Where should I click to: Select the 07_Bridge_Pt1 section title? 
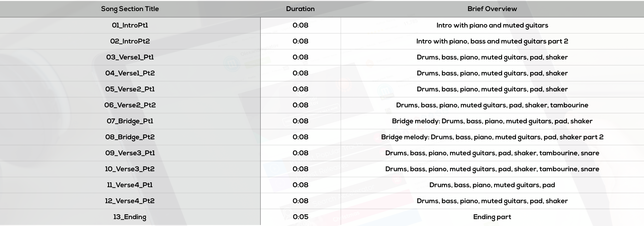(x=130, y=121)
